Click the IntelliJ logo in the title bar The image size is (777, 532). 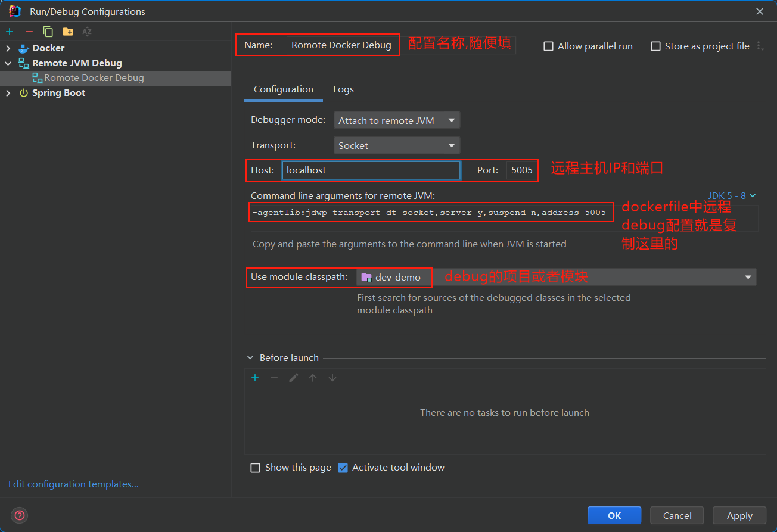[x=15, y=11]
